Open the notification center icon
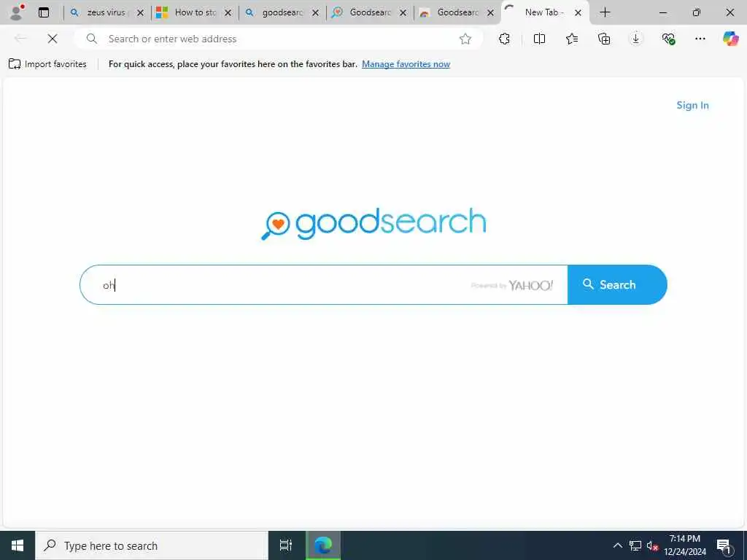The height and width of the screenshot is (560, 747). [x=724, y=545]
